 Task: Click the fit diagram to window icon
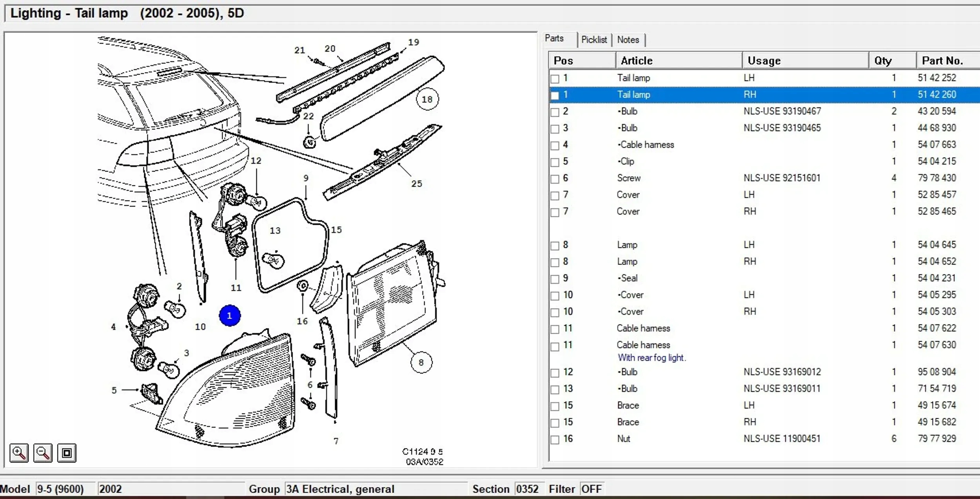(67, 453)
